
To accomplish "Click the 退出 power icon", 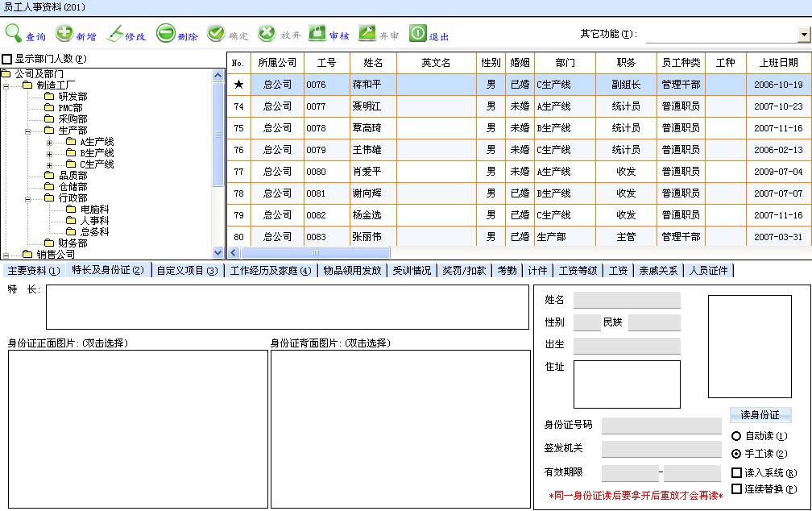I will [x=417, y=33].
